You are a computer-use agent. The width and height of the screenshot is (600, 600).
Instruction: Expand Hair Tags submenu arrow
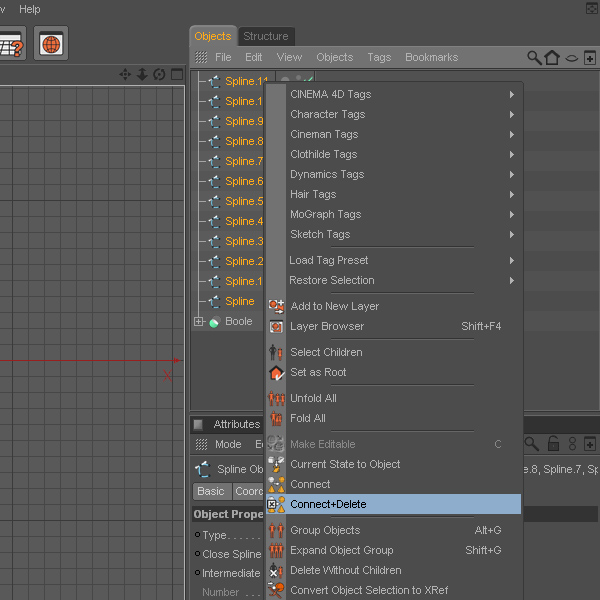tap(512, 194)
